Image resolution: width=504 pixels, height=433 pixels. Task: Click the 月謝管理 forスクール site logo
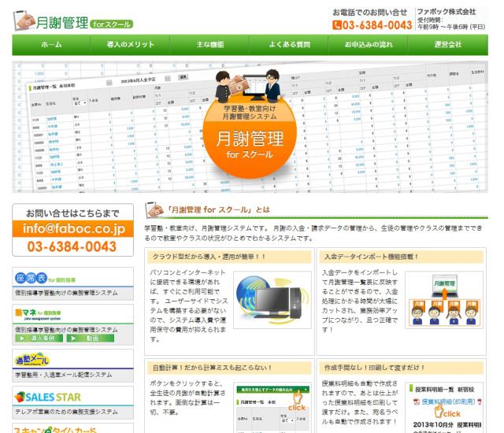(x=73, y=21)
